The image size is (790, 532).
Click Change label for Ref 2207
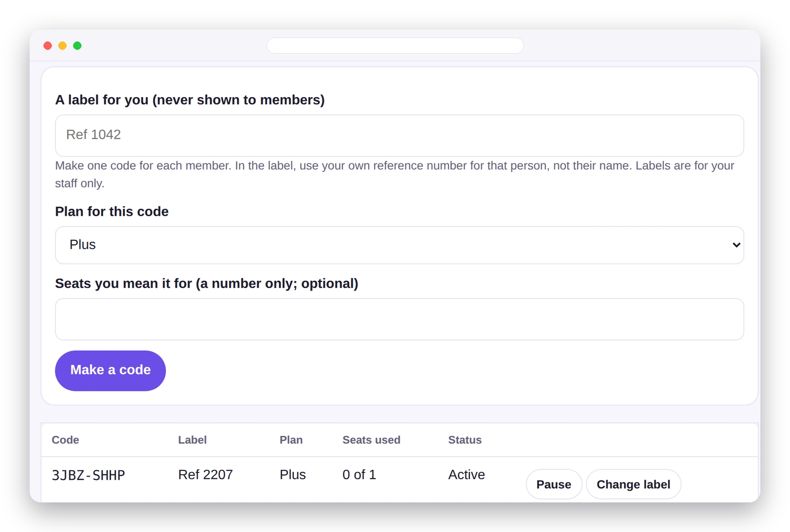[x=633, y=484]
